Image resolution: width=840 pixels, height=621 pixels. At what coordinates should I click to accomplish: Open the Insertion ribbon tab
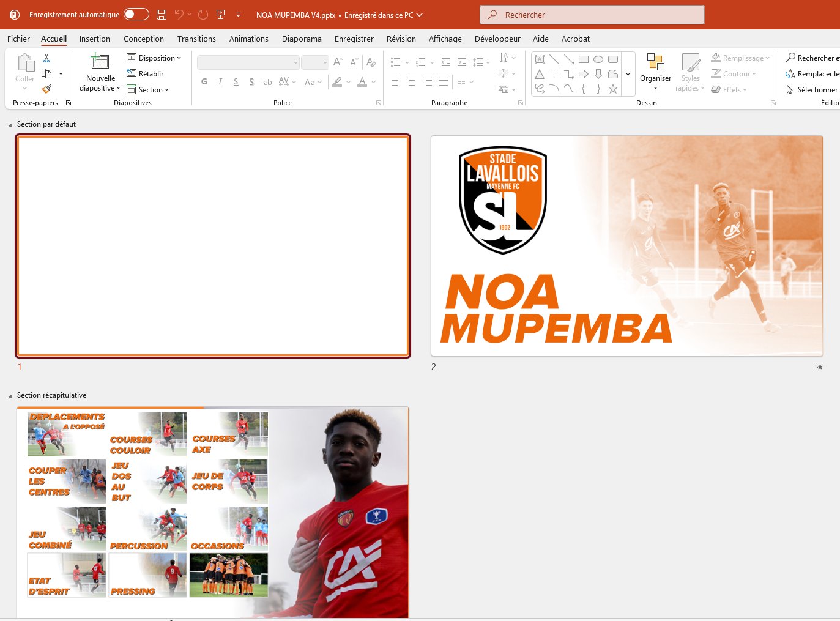tap(95, 39)
